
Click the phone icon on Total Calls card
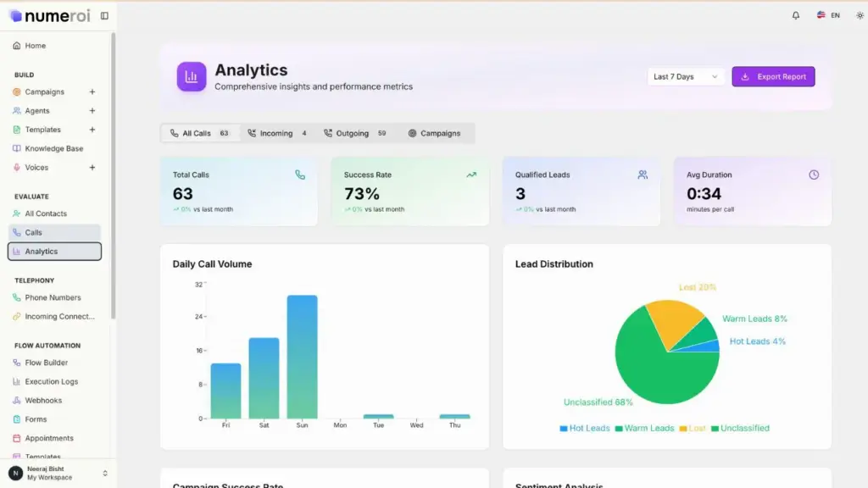coord(300,175)
